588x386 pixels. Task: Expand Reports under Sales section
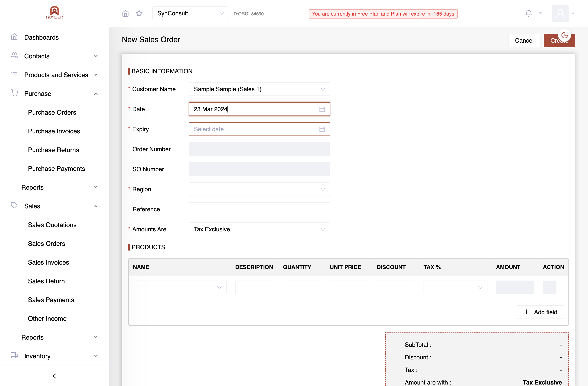pyautogui.click(x=95, y=337)
